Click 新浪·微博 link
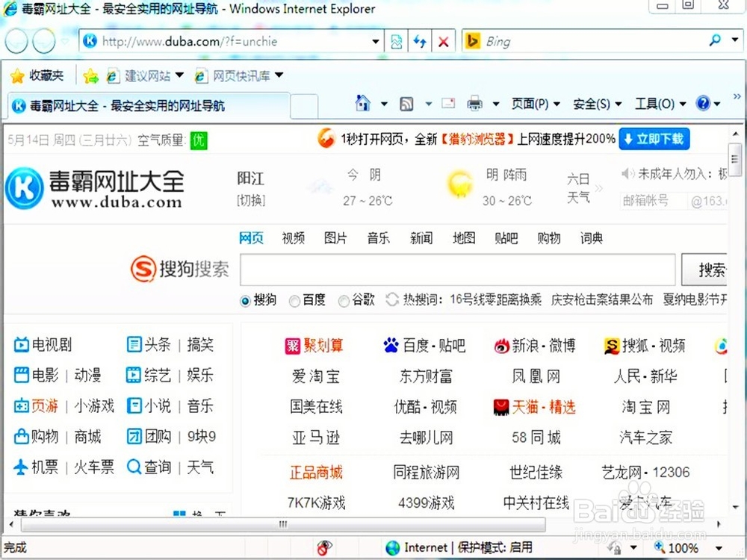The width and height of the screenshot is (747, 560). [x=535, y=346]
